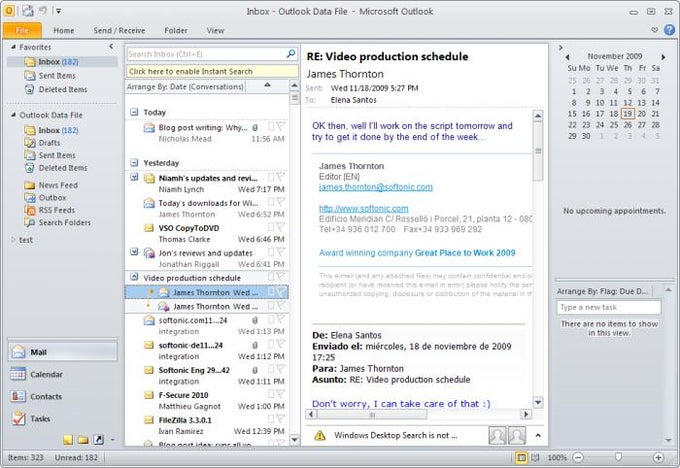
Task: Click the Folder List icon in navigation pane
Action: tap(83, 440)
